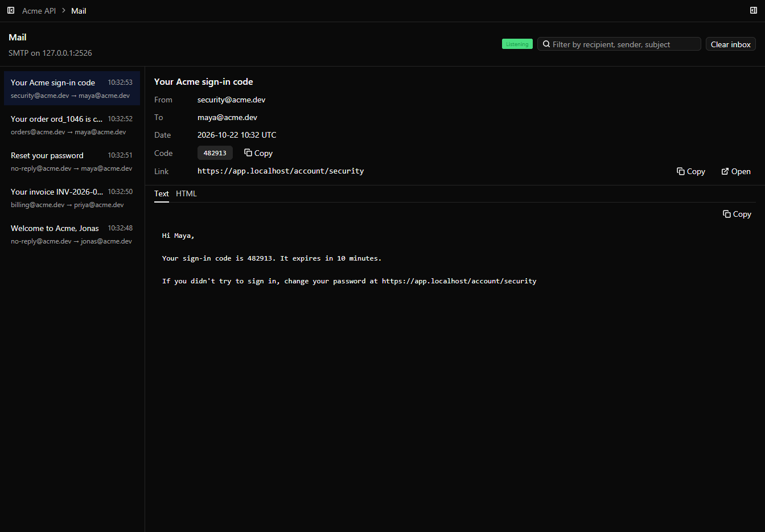Image resolution: width=765 pixels, height=532 pixels.
Task: Go to Acme API breadcrumb
Action: (x=39, y=11)
